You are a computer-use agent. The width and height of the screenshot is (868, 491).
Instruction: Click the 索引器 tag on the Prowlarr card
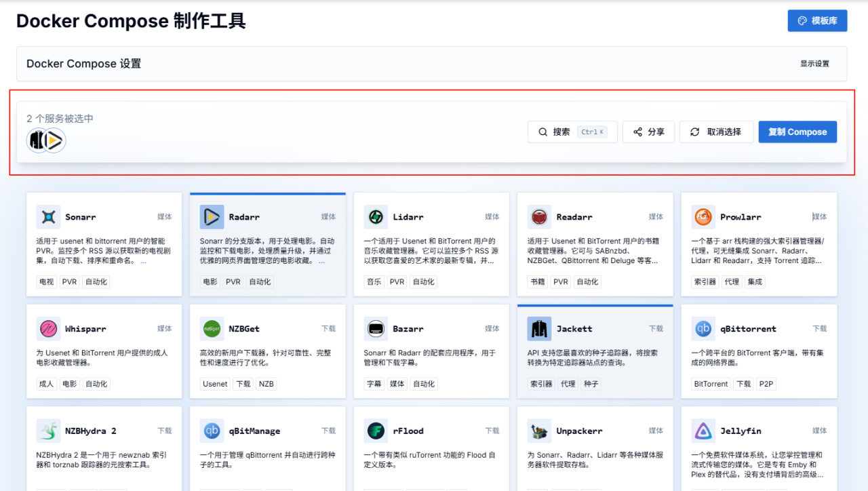pyautogui.click(x=705, y=282)
